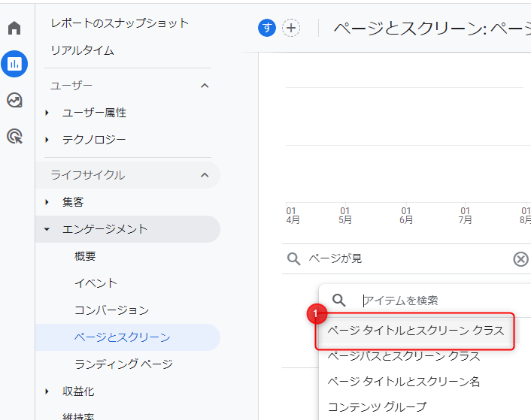Select the Reports bar chart icon

click(x=14, y=64)
